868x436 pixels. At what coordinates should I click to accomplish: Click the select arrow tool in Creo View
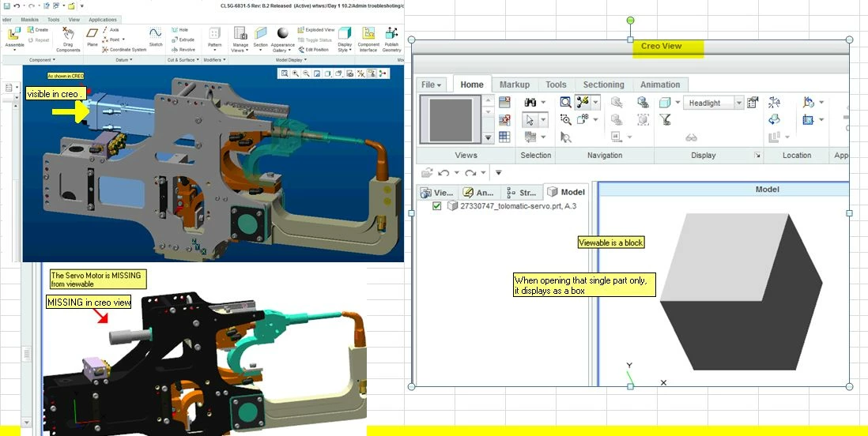point(530,119)
